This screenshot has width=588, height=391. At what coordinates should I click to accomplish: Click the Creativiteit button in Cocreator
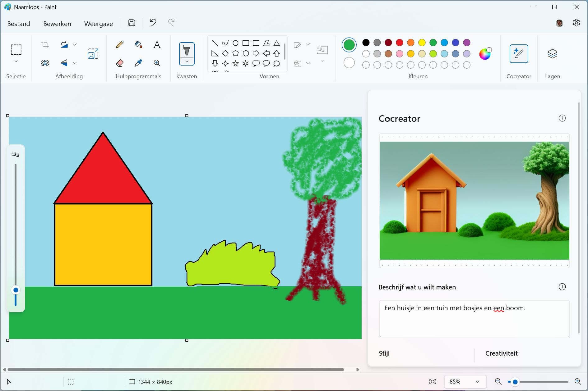(x=501, y=353)
